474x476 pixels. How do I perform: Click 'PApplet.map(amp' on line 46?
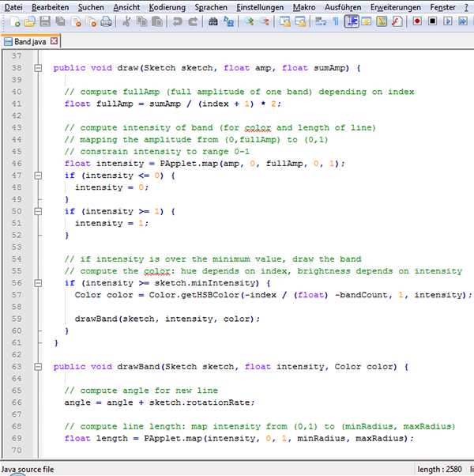200,164
